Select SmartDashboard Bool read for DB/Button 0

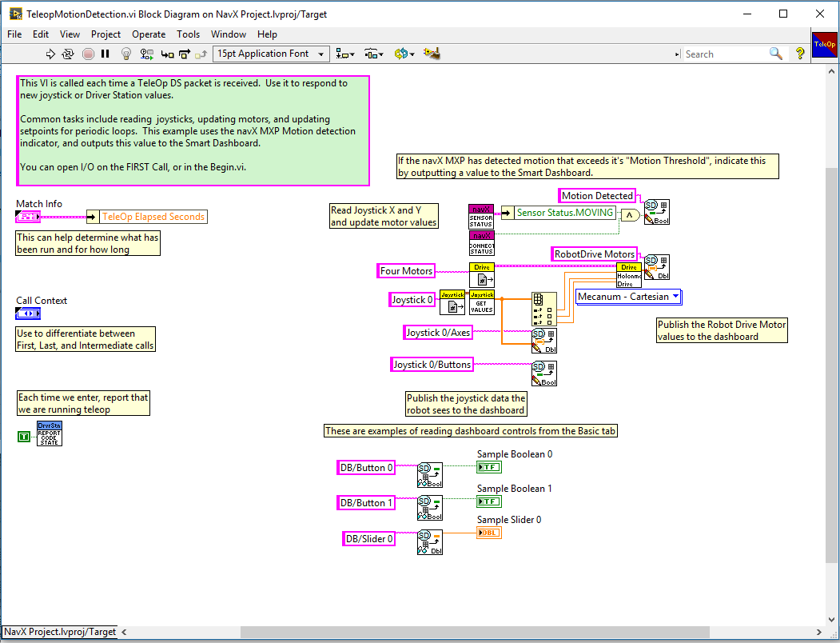(430, 475)
